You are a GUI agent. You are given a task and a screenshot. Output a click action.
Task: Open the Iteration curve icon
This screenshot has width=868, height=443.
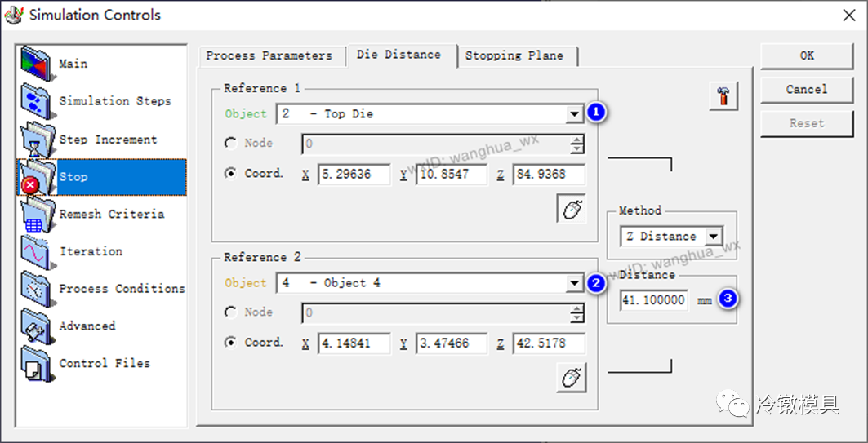click(x=36, y=251)
